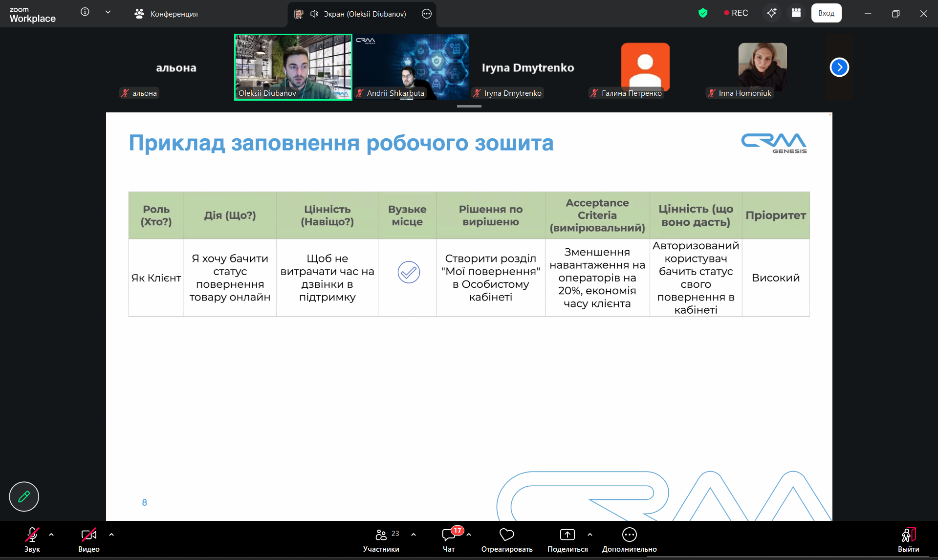Open the Дополнительно more options

(629, 539)
